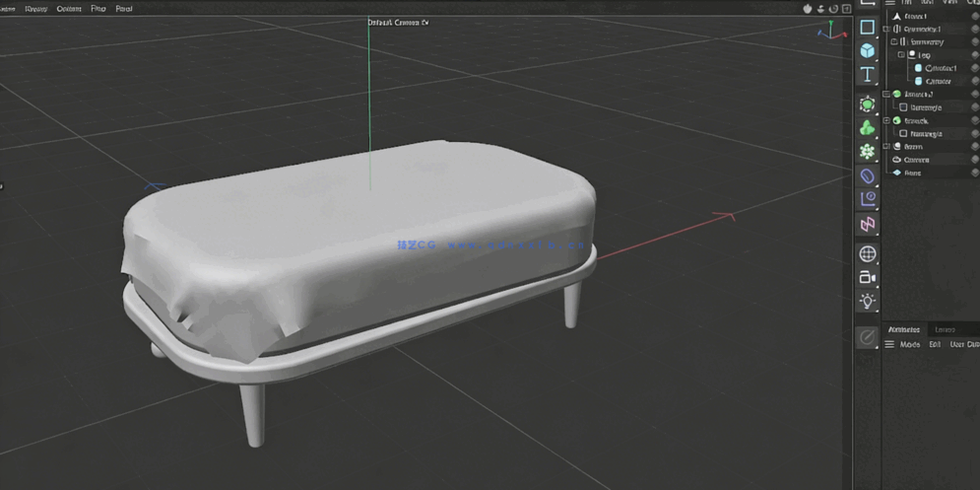Open the Attributes User Data menu
This screenshot has height=490, width=980.
tap(964, 345)
